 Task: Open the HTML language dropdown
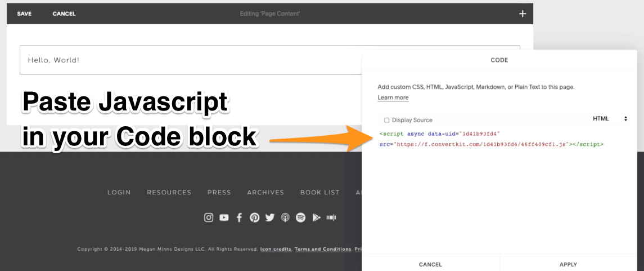point(610,119)
